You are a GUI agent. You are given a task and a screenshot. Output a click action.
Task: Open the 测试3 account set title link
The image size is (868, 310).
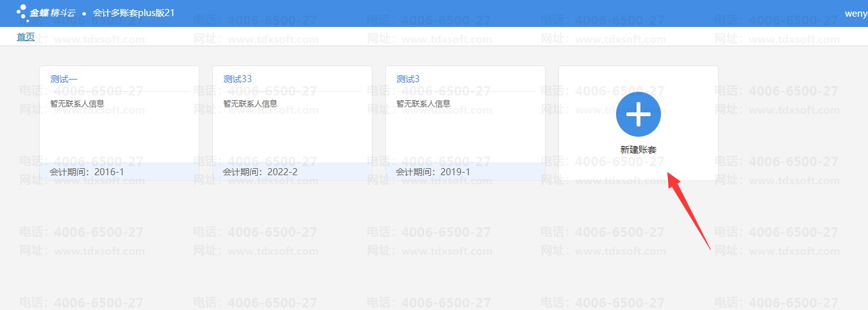[408, 79]
